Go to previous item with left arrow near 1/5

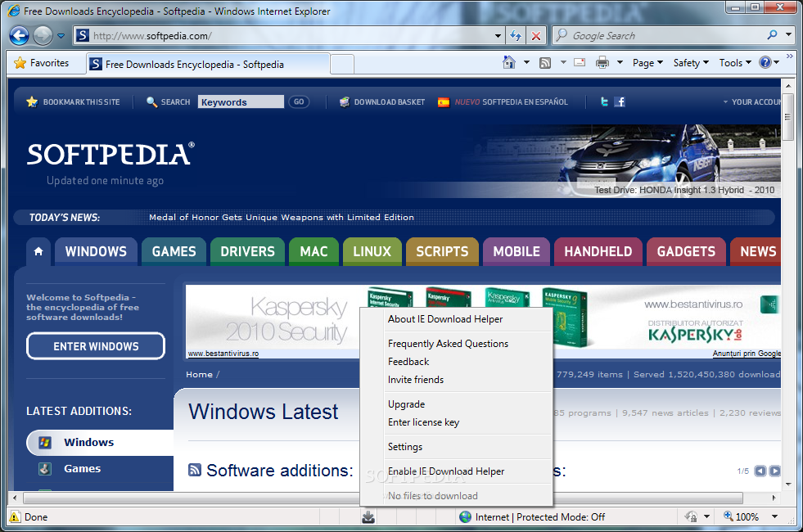tap(760, 471)
